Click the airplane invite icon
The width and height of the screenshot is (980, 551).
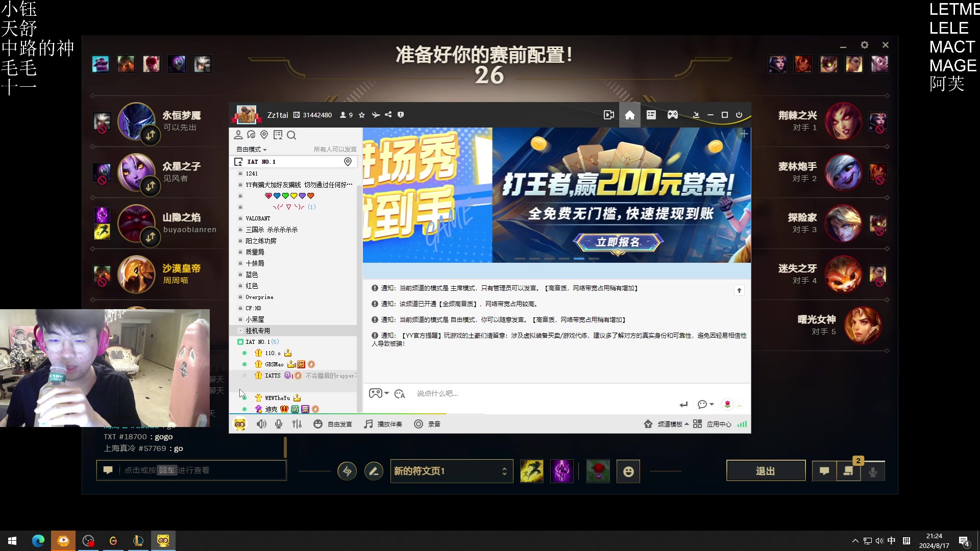(x=376, y=115)
